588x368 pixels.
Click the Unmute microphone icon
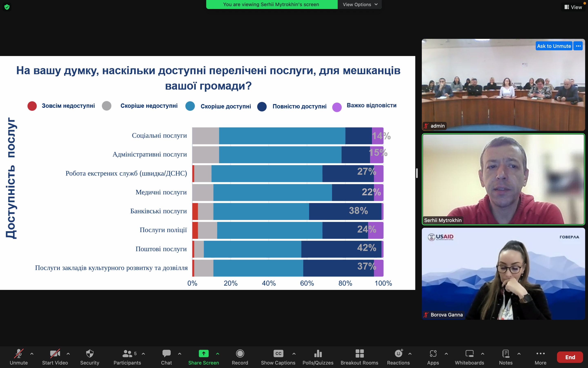click(19, 353)
